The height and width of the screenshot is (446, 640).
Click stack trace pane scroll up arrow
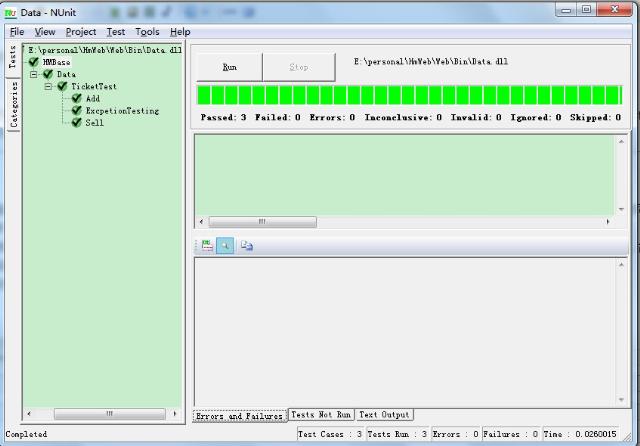[x=621, y=265]
